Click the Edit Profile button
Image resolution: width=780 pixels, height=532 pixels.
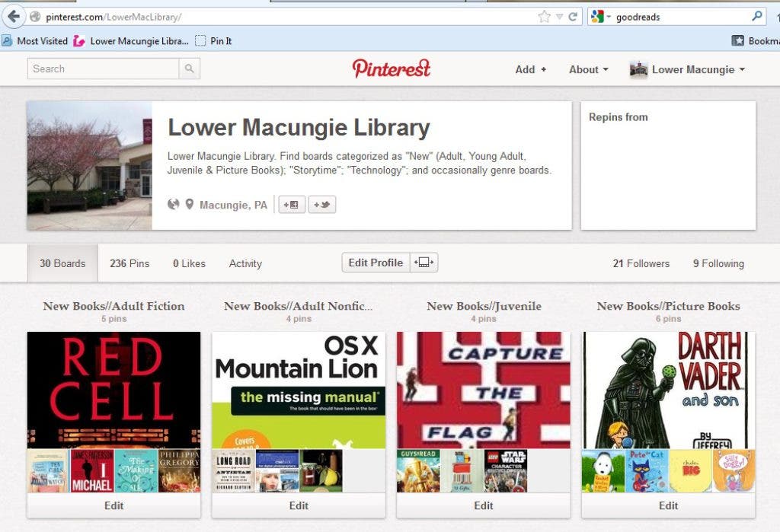click(376, 263)
